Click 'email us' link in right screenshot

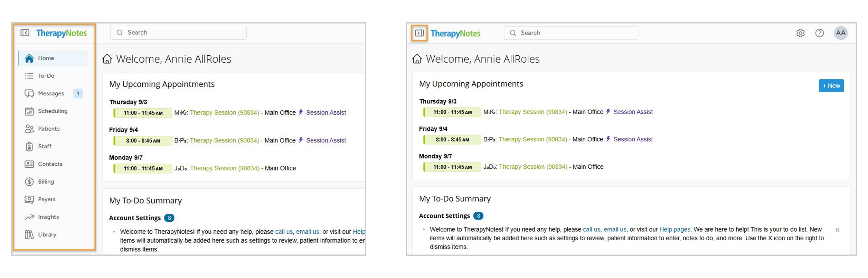(x=615, y=230)
